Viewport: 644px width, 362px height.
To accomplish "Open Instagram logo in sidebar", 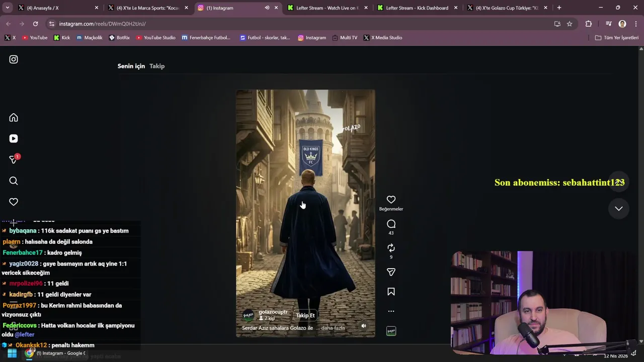I will click(x=14, y=59).
